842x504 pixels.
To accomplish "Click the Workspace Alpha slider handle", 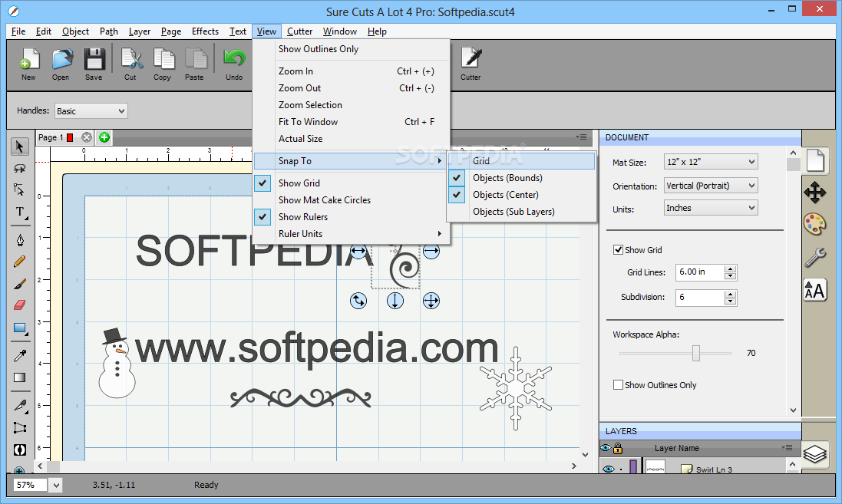I will click(x=696, y=353).
